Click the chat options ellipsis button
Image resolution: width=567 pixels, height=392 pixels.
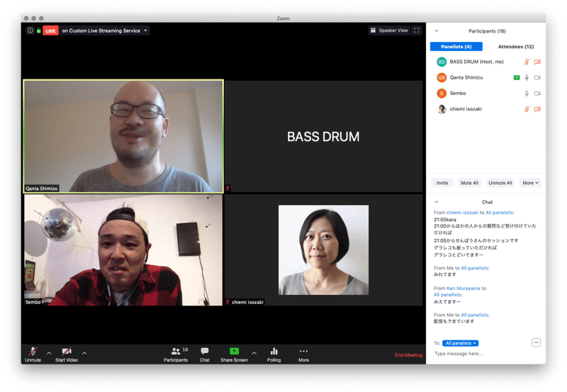coord(536,343)
